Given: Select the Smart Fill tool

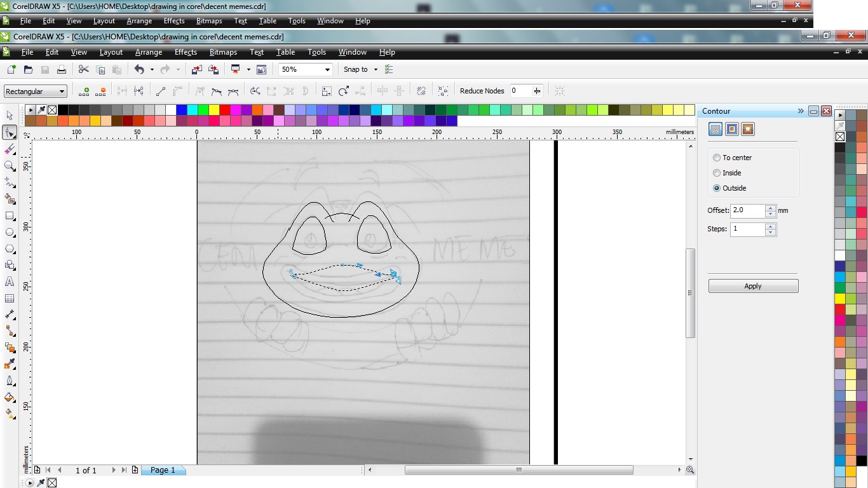Looking at the screenshot, I should click(10, 199).
